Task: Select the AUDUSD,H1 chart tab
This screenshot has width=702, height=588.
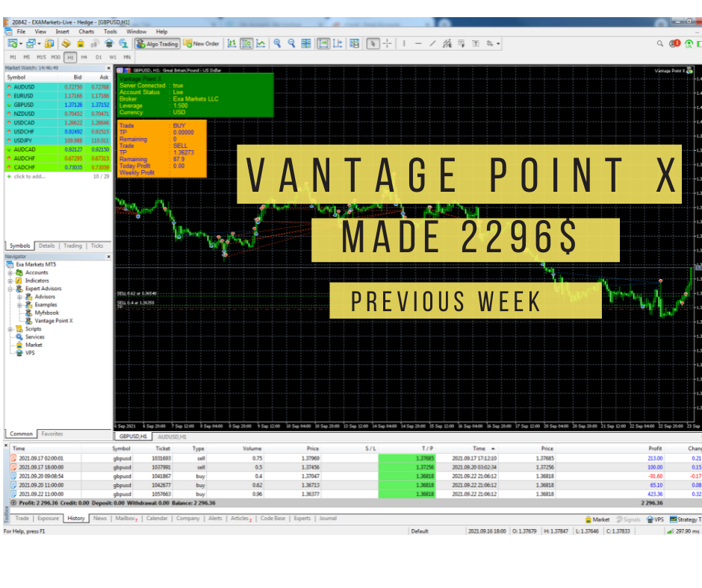Action: 171,437
